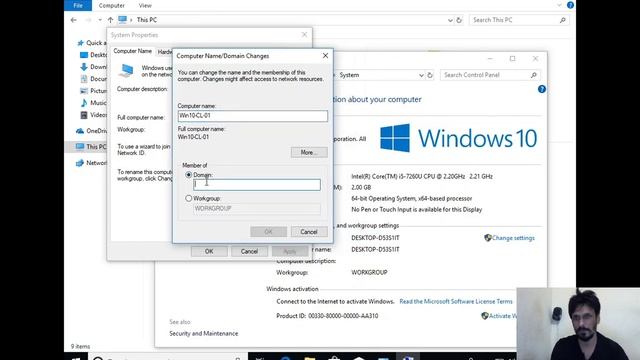Click Apply in System Properties window

coord(290,251)
